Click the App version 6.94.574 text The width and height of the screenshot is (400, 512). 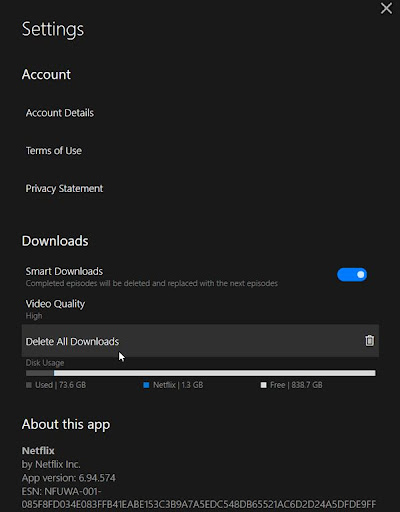point(69,478)
